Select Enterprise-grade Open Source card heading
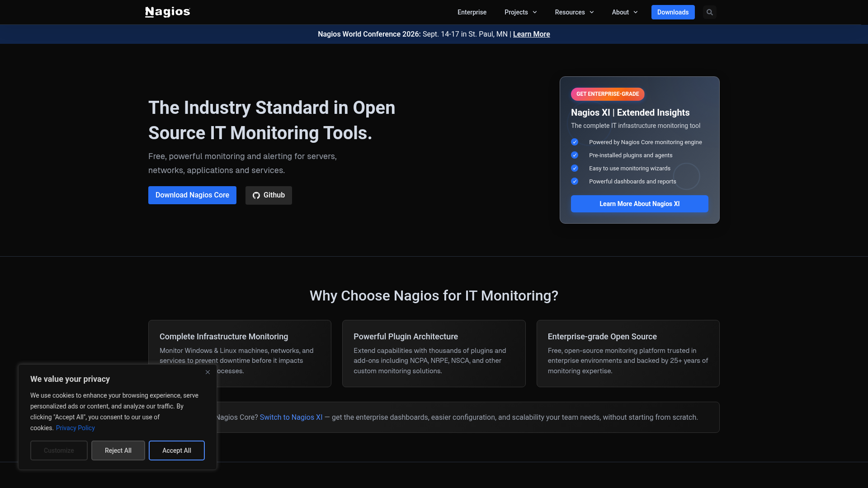This screenshot has width=868, height=488. (602, 337)
